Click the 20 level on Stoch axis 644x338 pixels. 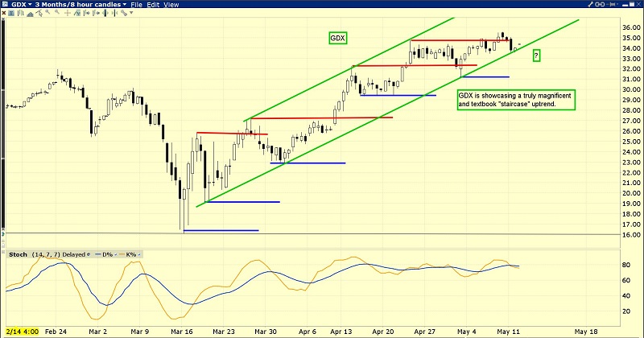pos(626,311)
